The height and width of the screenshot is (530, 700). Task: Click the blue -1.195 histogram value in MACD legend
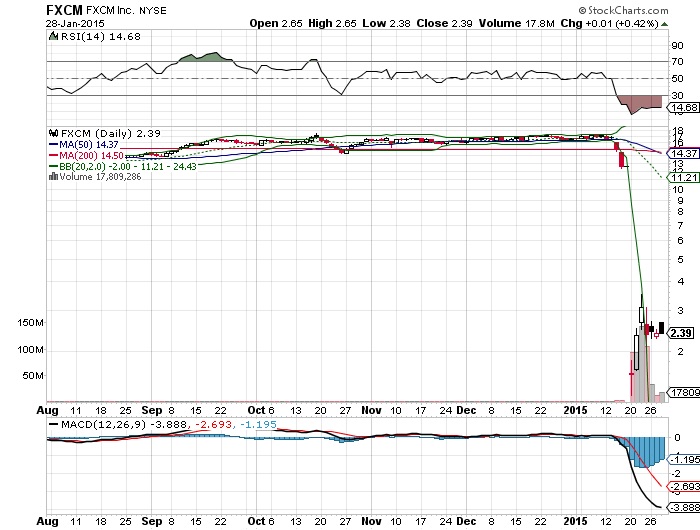[x=258, y=424]
